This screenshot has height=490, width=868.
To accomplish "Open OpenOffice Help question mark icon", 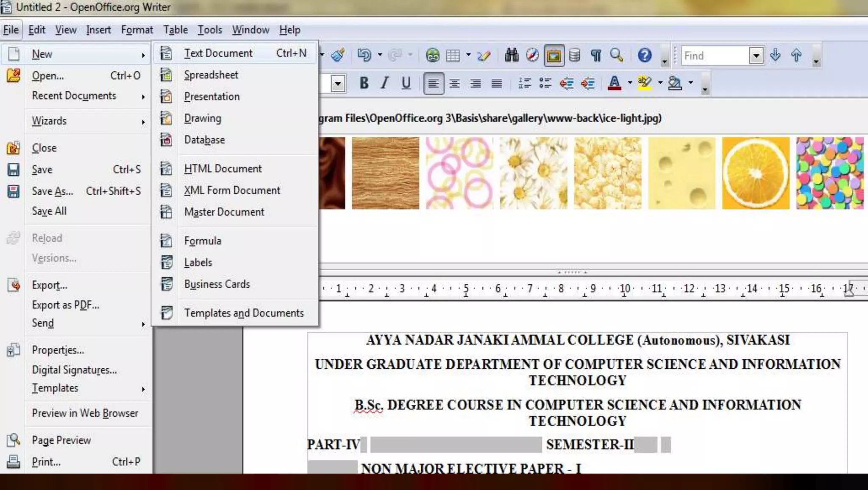I will click(644, 55).
